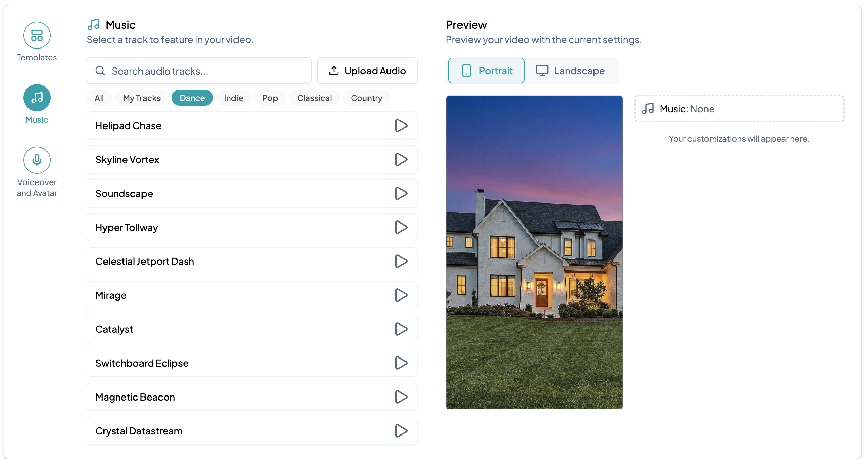Image resolution: width=868 pixels, height=464 pixels.
Task: Select the Hyper Tollway track
Action: [238, 228]
